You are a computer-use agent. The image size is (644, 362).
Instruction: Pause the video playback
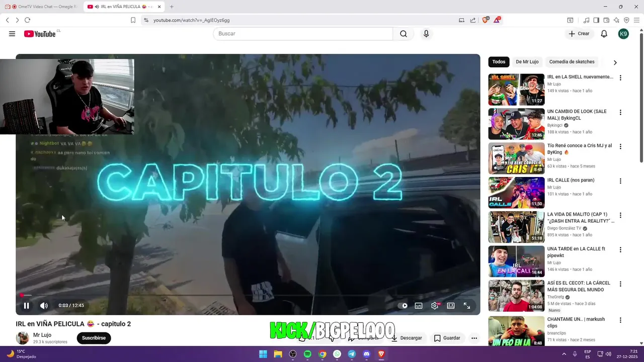point(27,306)
